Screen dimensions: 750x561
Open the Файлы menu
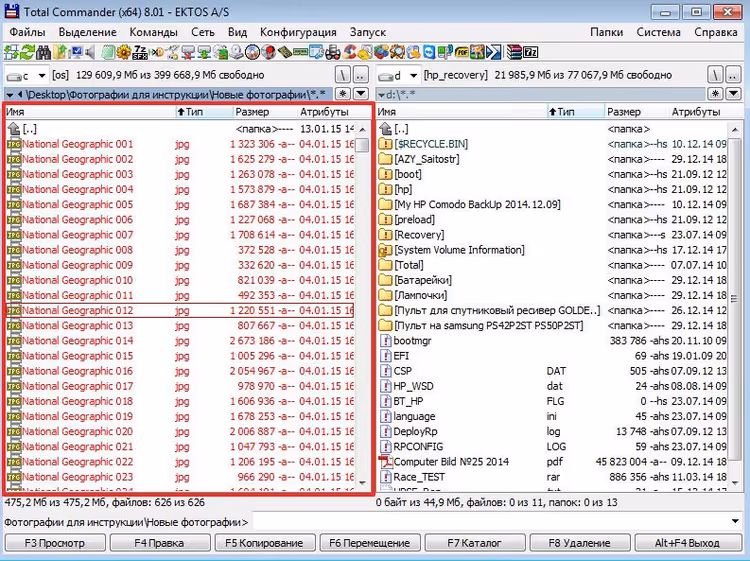coord(27,33)
